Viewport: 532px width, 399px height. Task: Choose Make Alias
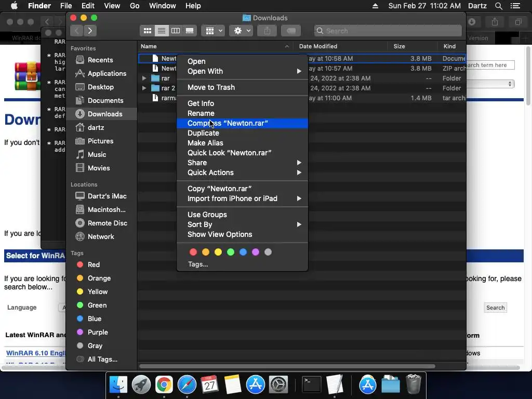[x=242, y=143]
